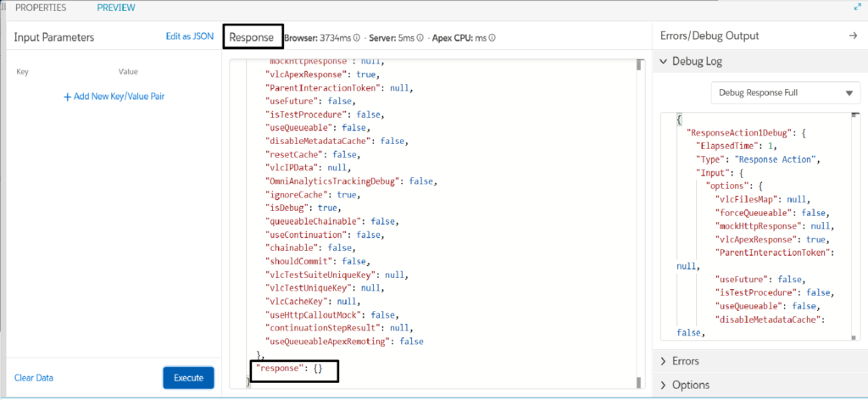The width and height of the screenshot is (868, 400).
Task: Select the "useQueueableApexRemoting" line
Action: (x=344, y=342)
